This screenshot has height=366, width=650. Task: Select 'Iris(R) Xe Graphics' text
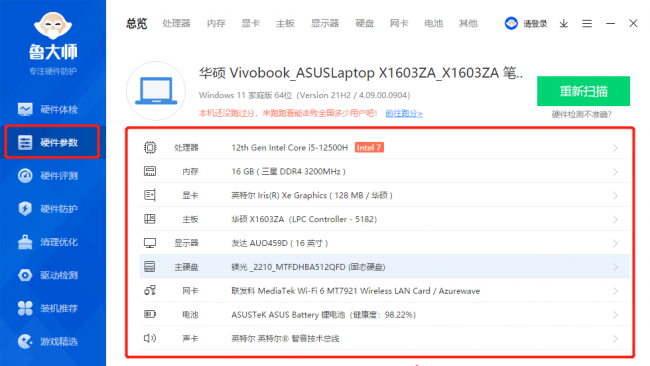(292, 195)
